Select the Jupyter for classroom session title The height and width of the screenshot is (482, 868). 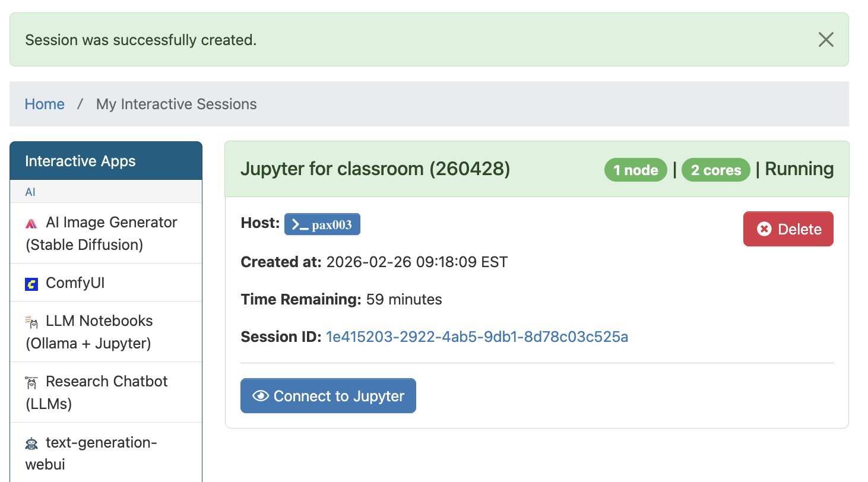coord(375,169)
